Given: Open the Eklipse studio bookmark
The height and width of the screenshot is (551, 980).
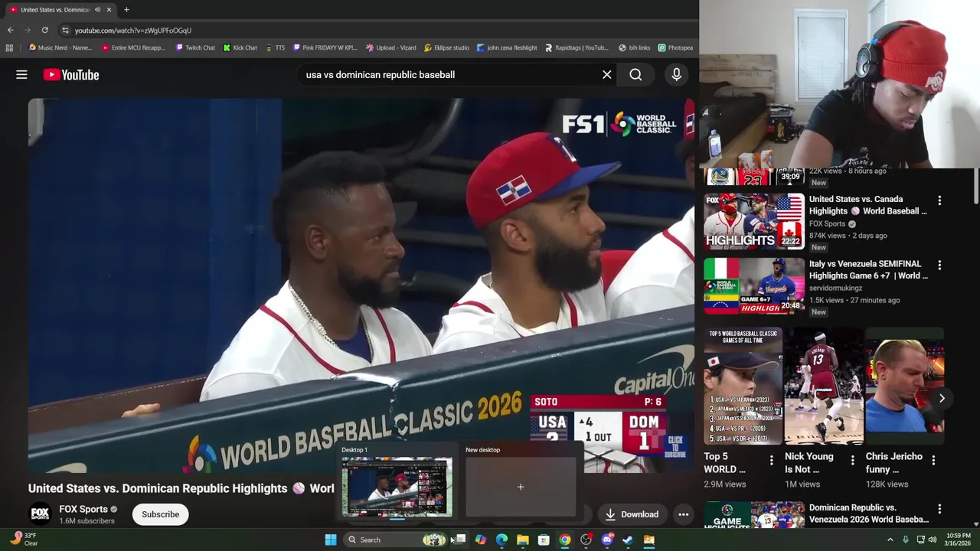Looking at the screenshot, I should pyautogui.click(x=446, y=47).
